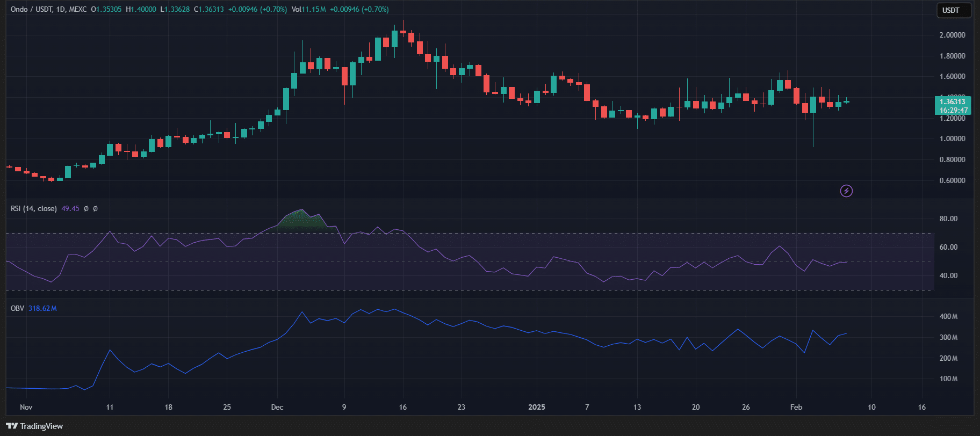Click the 0.60000 price axis label
The image size is (980, 436).
(952, 180)
